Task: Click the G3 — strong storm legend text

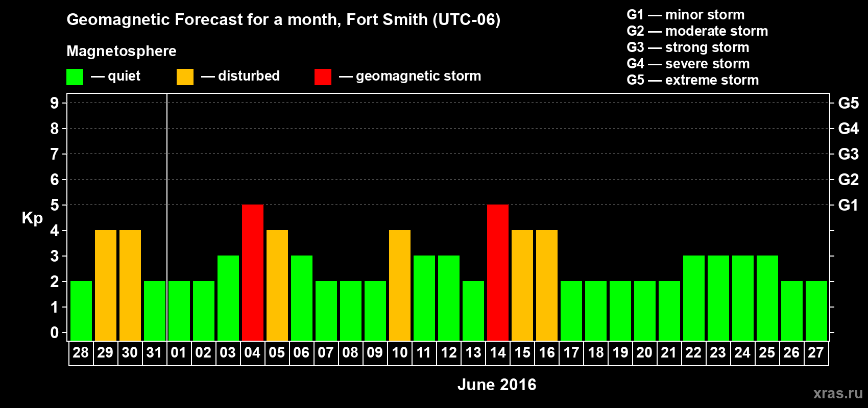Action: 688,47
